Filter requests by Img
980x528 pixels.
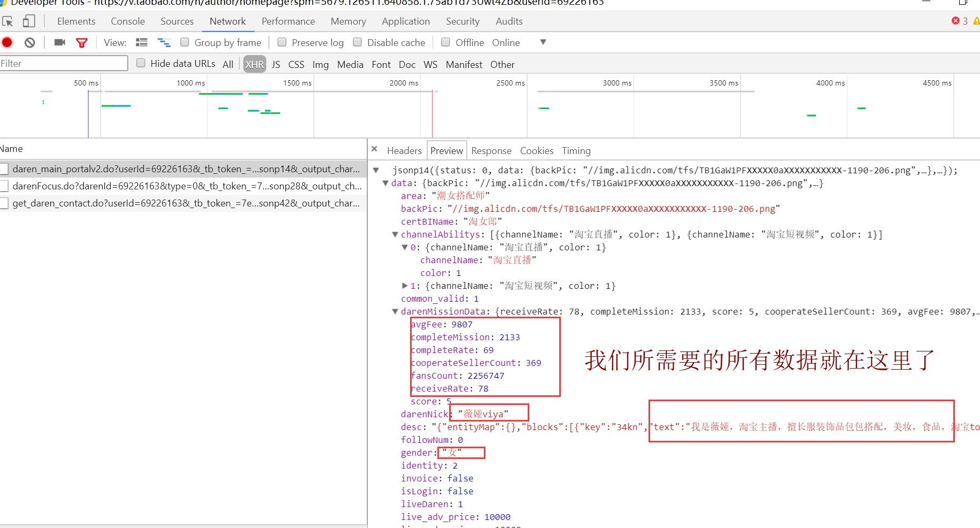[320, 64]
